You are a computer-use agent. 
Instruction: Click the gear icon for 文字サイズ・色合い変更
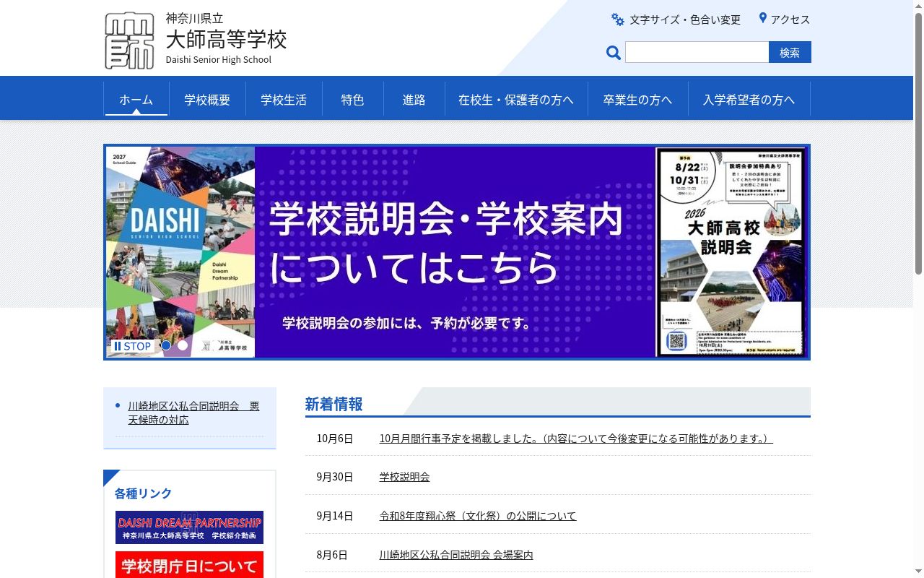click(618, 20)
